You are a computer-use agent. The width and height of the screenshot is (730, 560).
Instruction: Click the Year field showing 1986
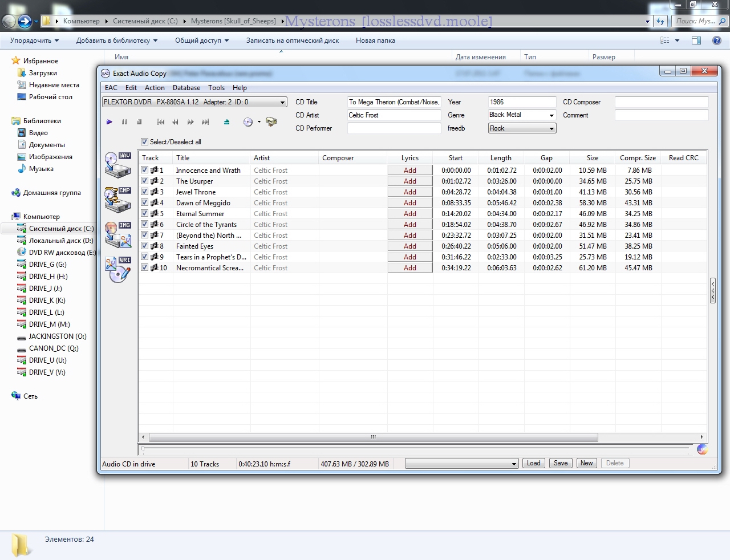click(x=522, y=102)
